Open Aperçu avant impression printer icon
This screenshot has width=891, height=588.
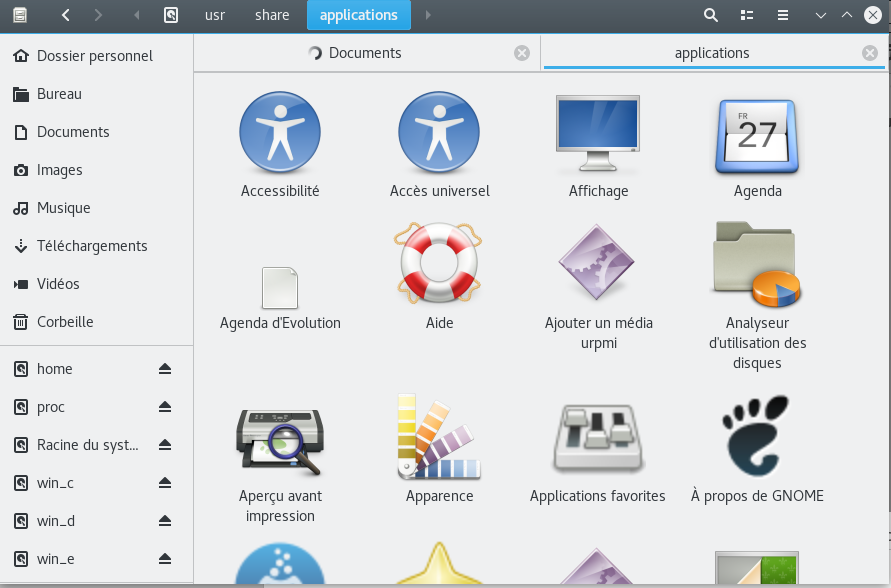280,442
